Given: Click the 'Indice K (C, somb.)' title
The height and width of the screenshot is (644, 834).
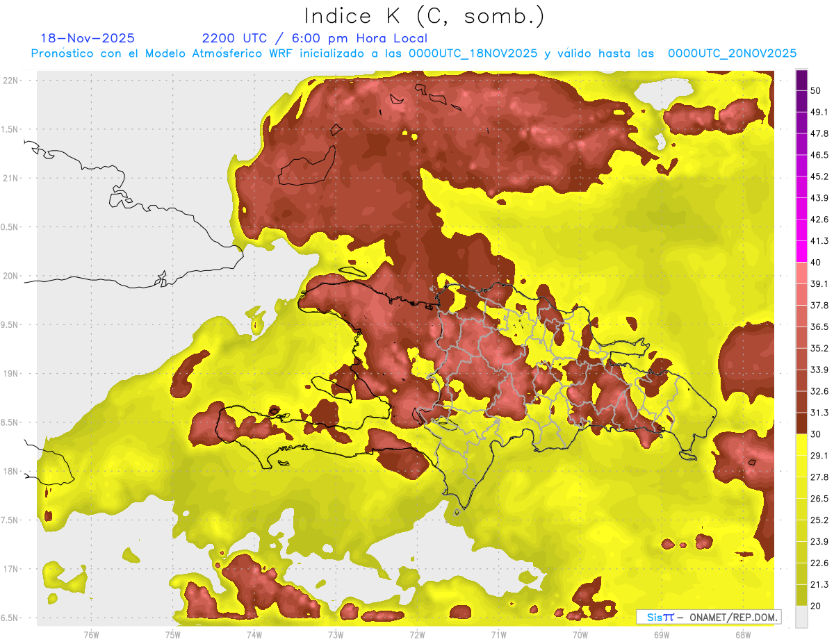Looking at the screenshot, I should tap(424, 16).
